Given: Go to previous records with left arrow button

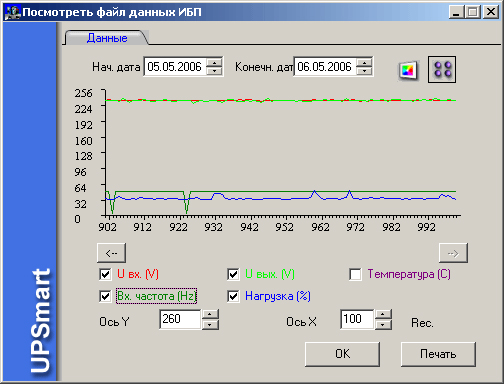Looking at the screenshot, I should click(111, 253).
